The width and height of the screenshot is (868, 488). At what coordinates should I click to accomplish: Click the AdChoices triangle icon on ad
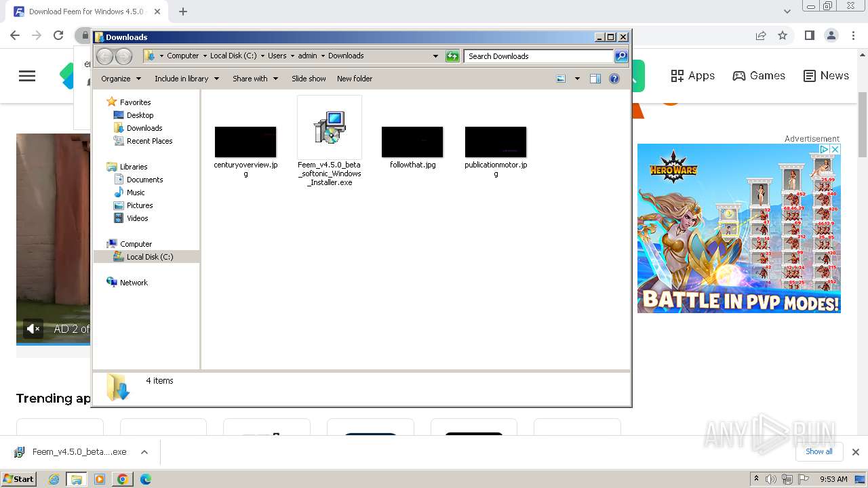click(825, 149)
